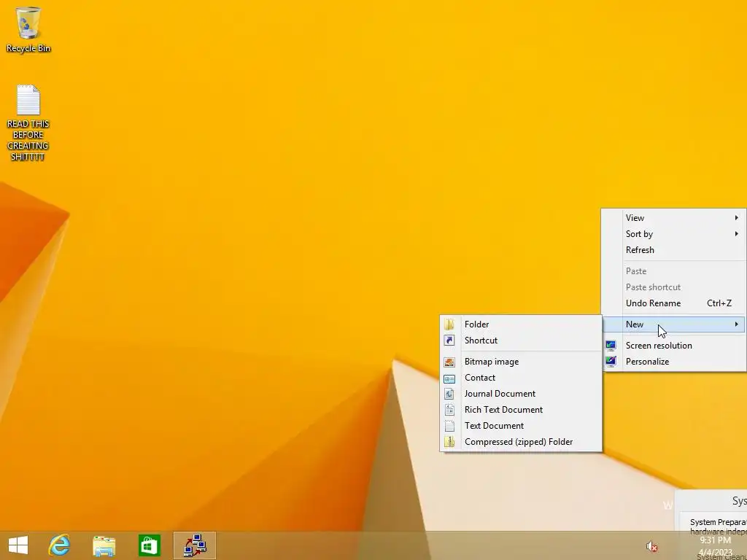The height and width of the screenshot is (560, 747).
Task: Create a new Compressed (zipped) Folder
Action: [521, 442]
